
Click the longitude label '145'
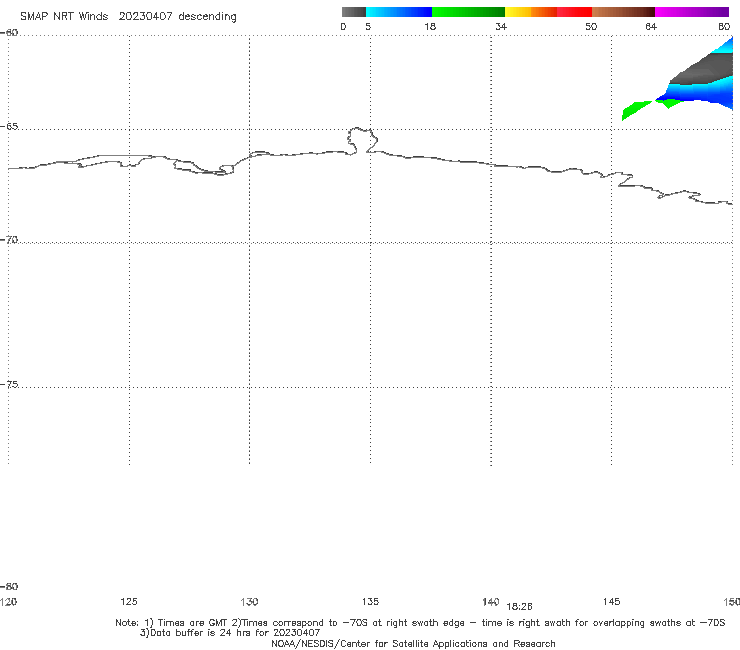pos(612,602)
